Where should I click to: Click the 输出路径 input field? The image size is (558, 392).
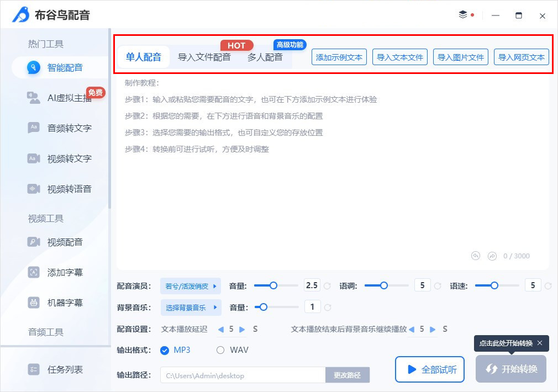pos(243,375)
